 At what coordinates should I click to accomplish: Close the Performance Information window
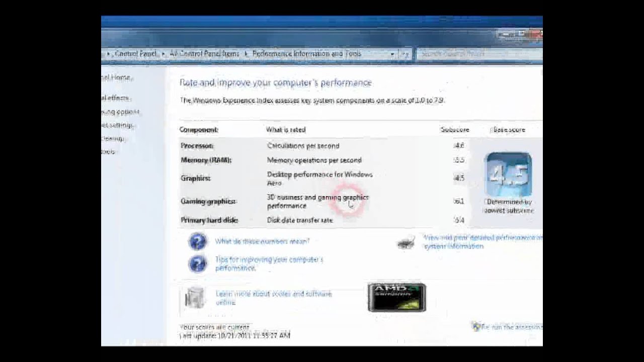[536, 34]
